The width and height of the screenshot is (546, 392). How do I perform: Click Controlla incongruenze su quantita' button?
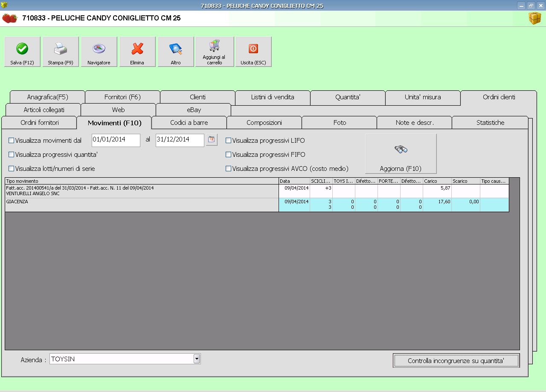pos(456,361)
